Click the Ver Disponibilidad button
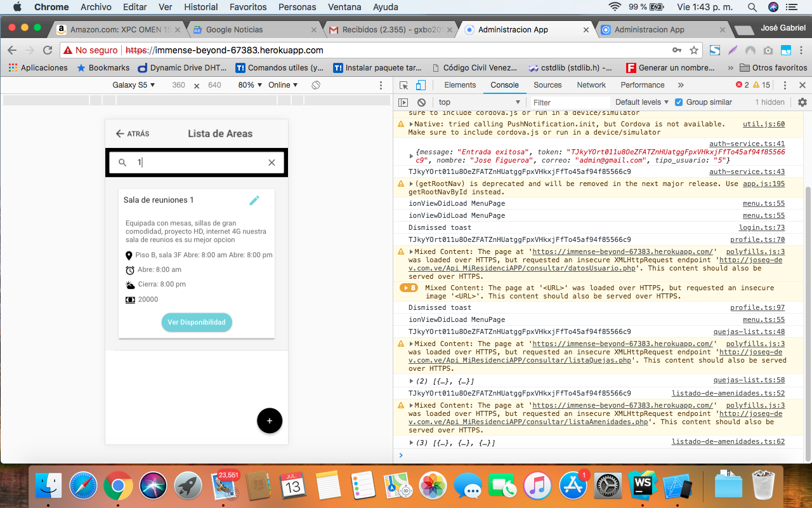812x508 pixels. point(197,322)
